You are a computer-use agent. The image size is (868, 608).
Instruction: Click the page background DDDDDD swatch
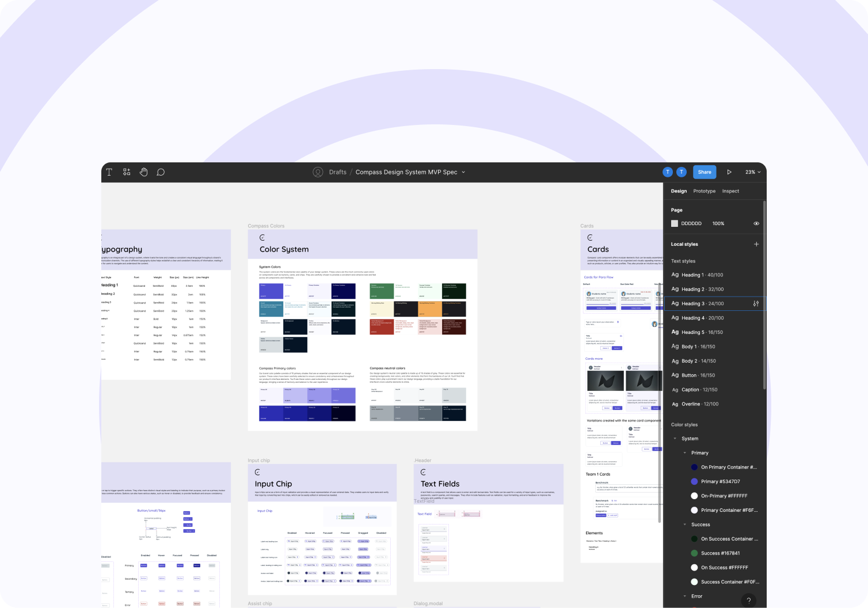675,223
